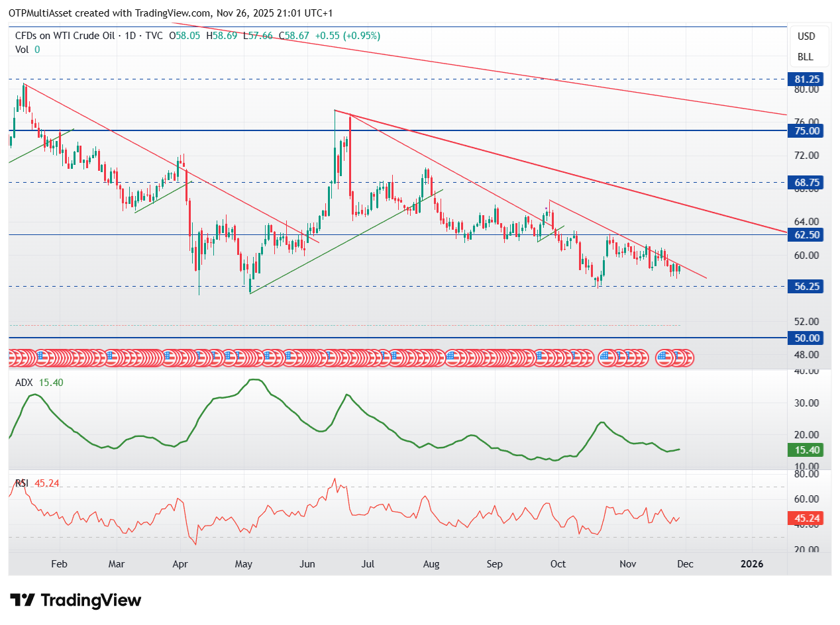Click the 50.00 price level tag

(x=805, y=338)
